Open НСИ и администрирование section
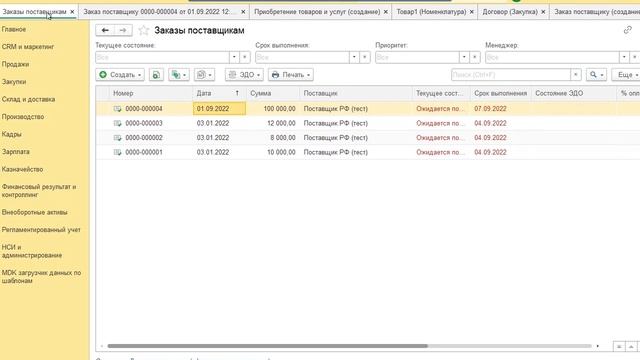The width and height of the screenshot is (640, 360). coord(32,251)
